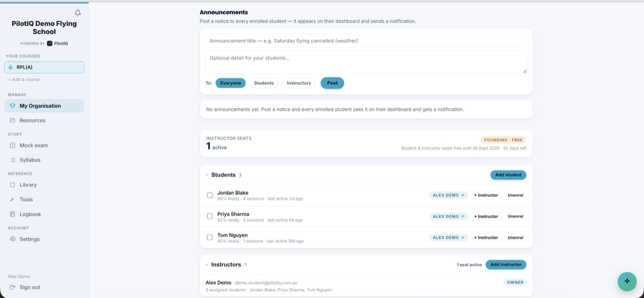Viewport: 644px width, 298px height.
Task: Open My Organisation in sidebar
Action: click(x=44, y=106)
